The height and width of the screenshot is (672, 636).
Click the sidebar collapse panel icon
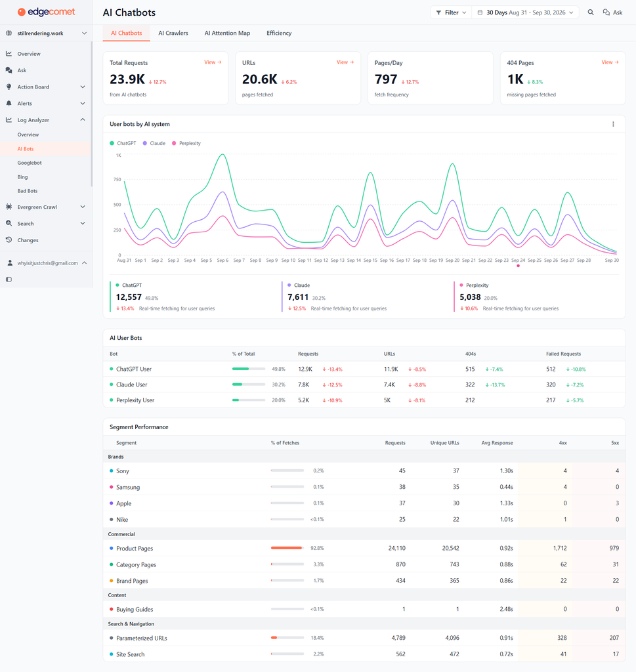9,280
